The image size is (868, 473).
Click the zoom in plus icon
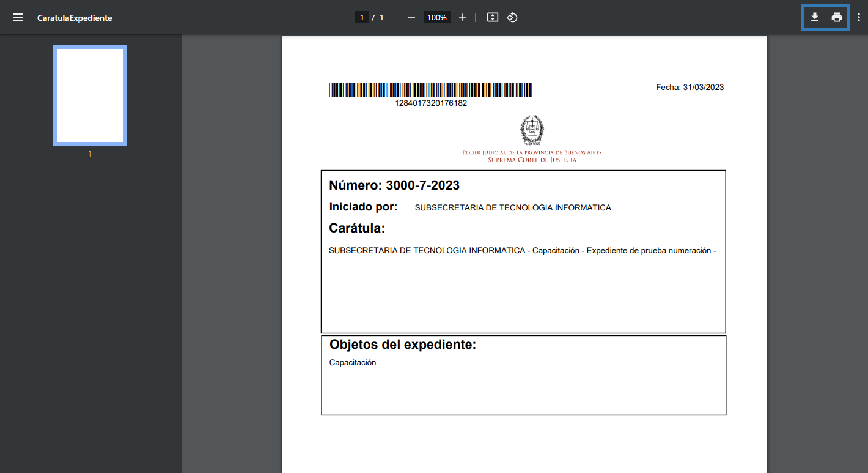point(463,18)
